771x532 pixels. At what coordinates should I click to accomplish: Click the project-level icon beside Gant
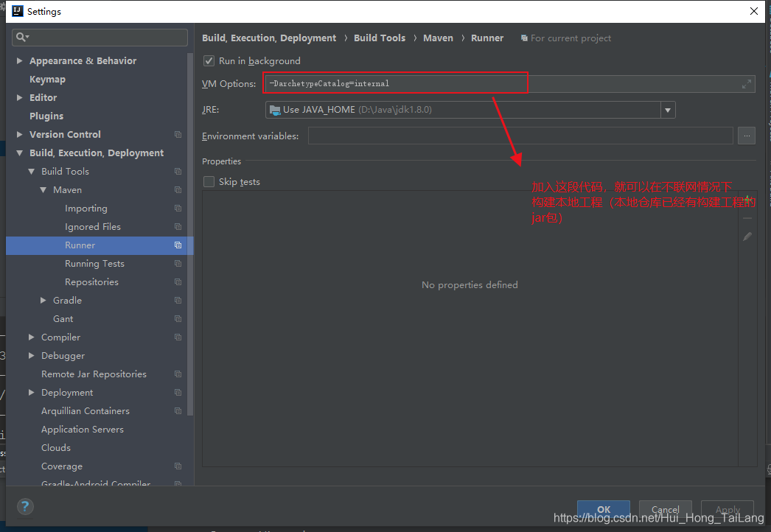coord(178,318)
